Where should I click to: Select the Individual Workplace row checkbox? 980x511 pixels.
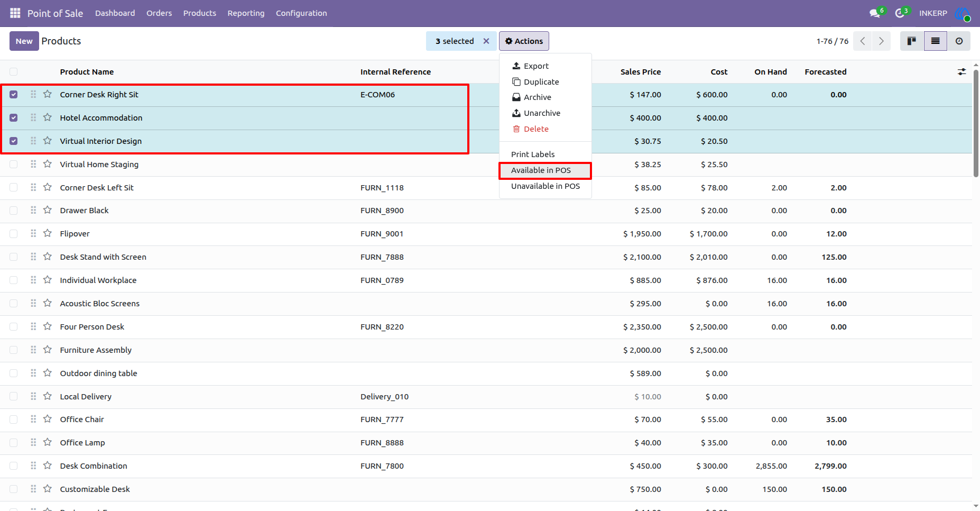[14, 280]
